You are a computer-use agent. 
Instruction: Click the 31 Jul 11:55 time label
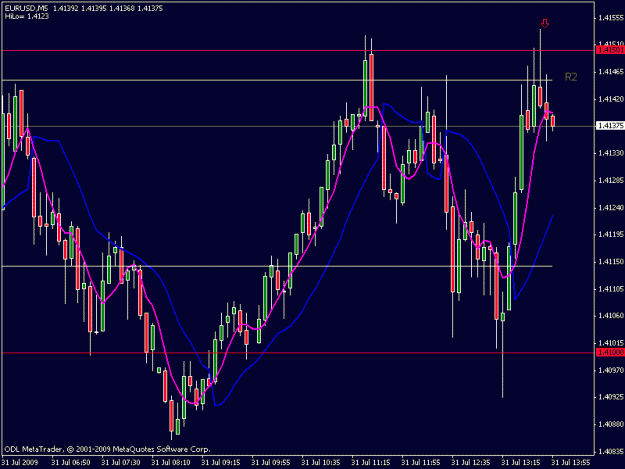pyautogui.click(x=421, y=462)
